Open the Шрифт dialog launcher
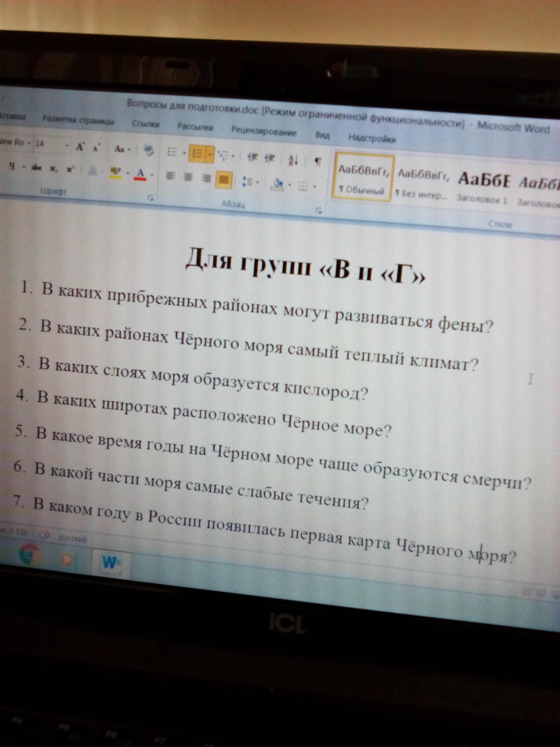This screenshot has height=747, width=560. (150, 198)
